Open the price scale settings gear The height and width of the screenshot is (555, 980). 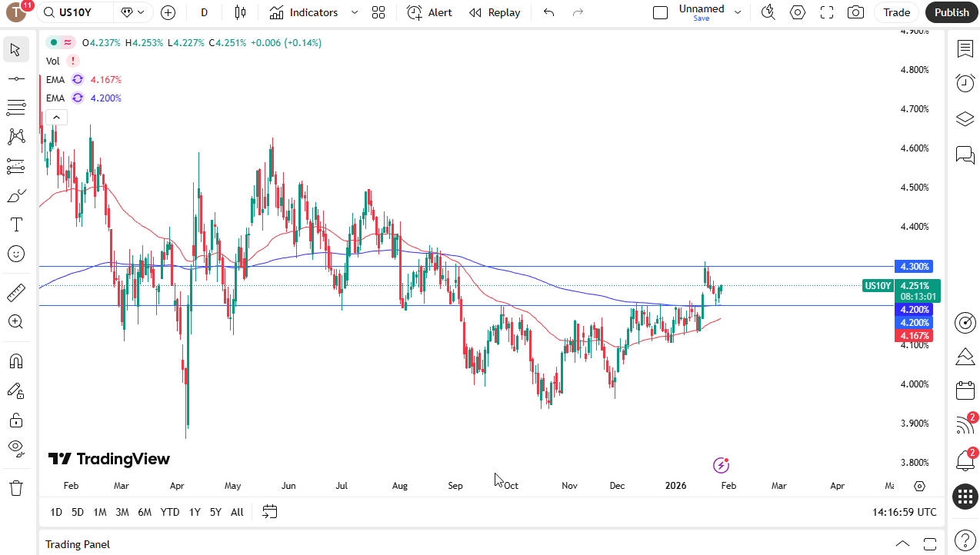click(919, 486)
